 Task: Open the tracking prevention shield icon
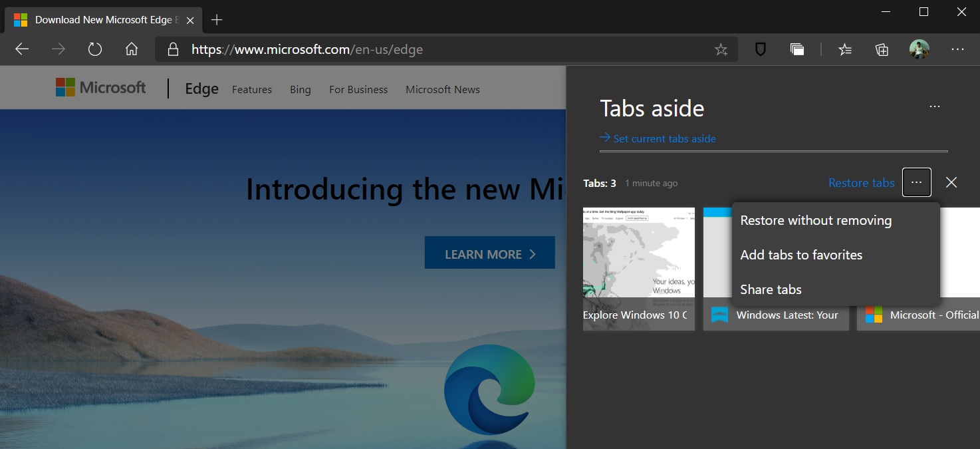pos(761,49)
